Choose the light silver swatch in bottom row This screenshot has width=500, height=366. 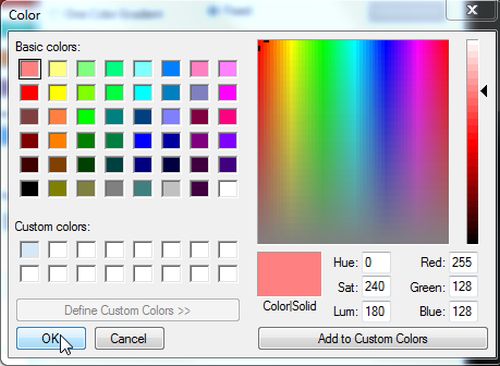click(171, 189)
